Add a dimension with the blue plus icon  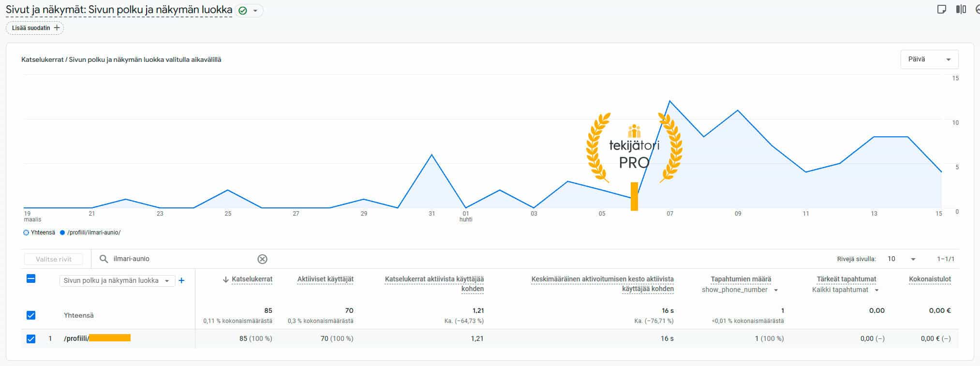(181, 280)
